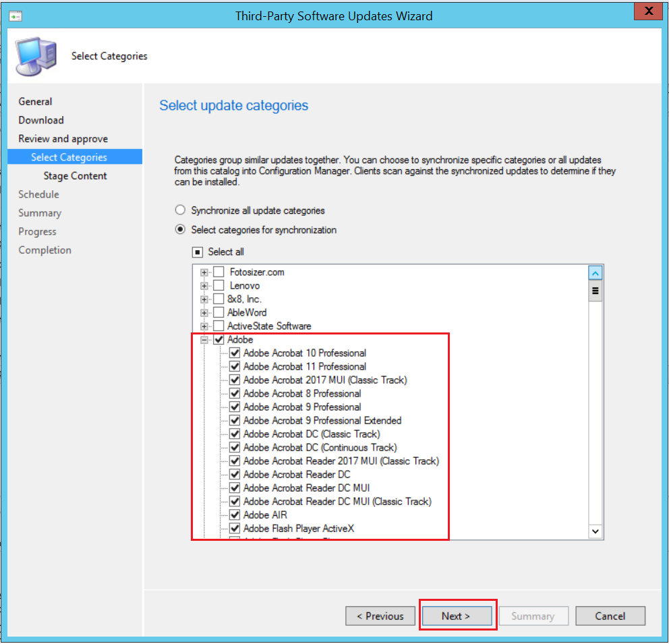Check the AbleWord checkbox

coord(219,313)
